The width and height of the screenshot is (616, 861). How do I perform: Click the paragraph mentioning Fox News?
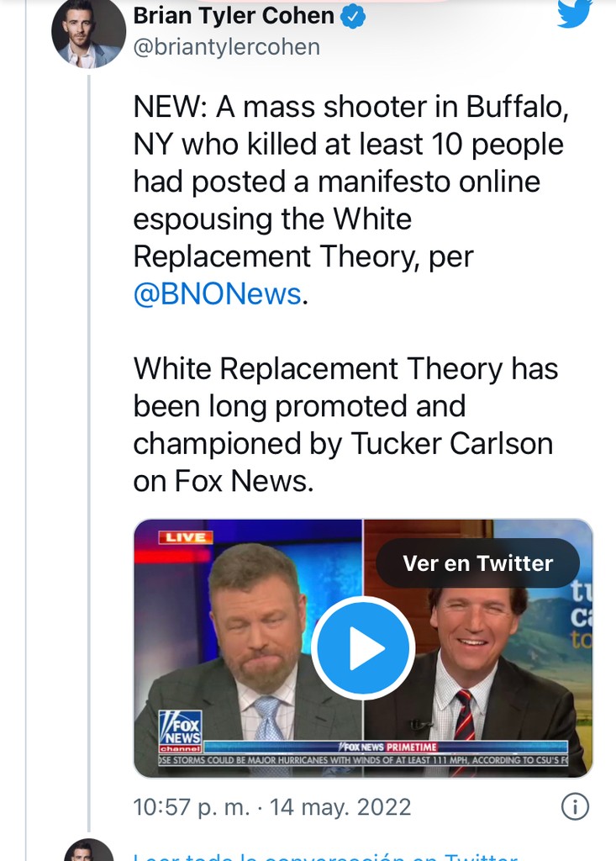(345, 425)
